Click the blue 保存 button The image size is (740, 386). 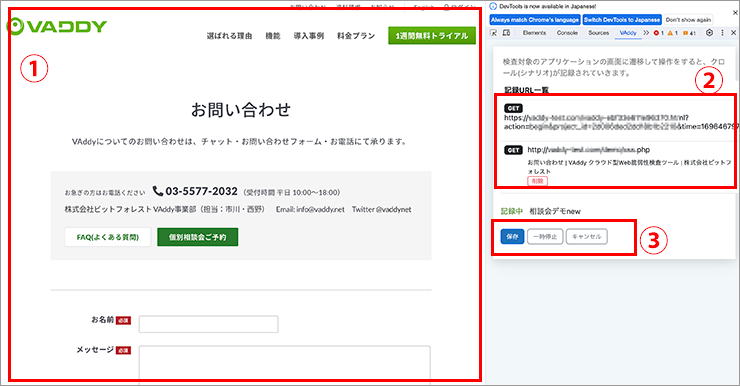513,237
